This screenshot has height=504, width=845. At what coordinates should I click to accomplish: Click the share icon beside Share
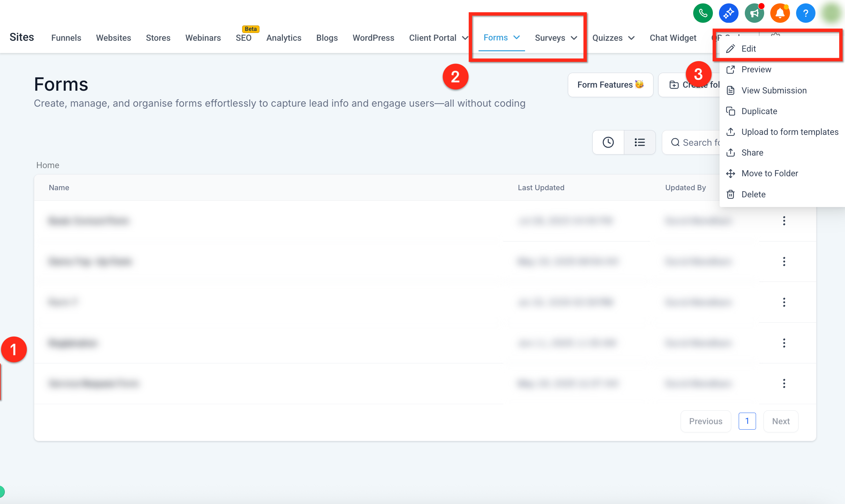pos(730,152)
